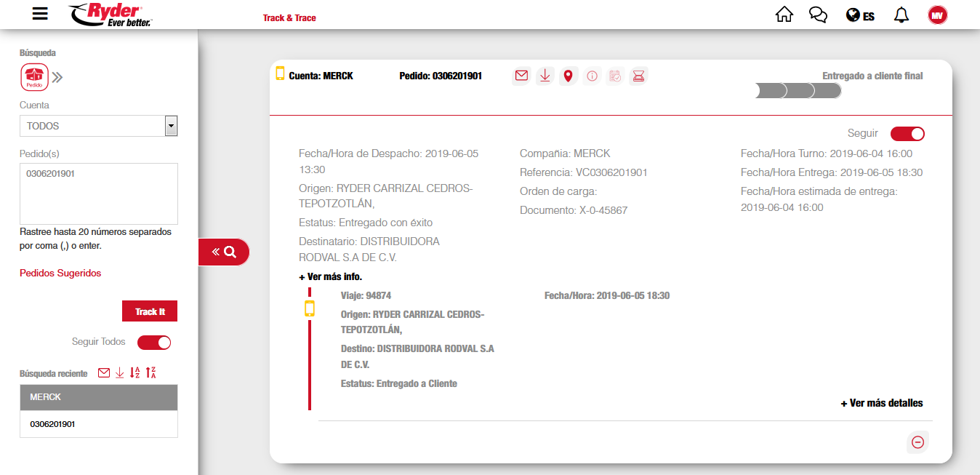980x475 pixels.
Task: Download order details using the order header download icon
Action: point(545,76)
